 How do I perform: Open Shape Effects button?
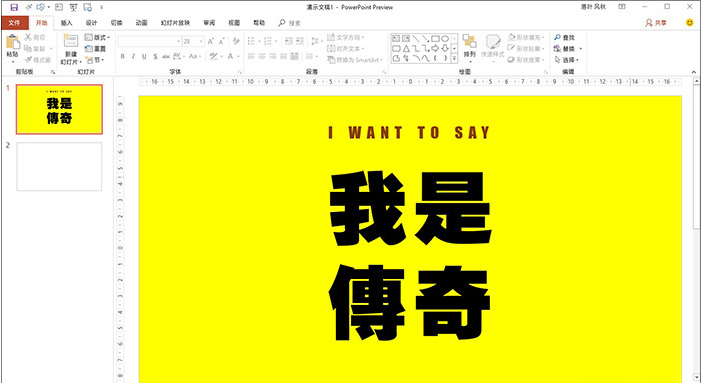point(526,60)
